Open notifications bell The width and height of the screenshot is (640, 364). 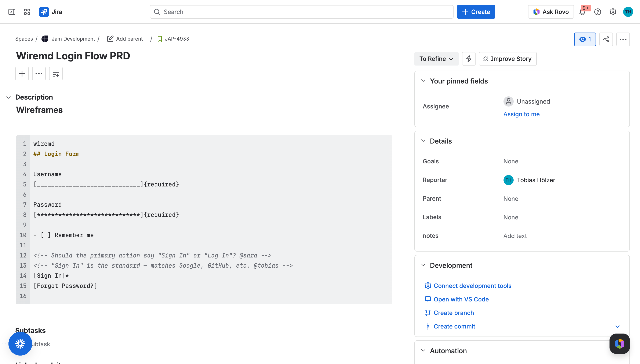(x=582, y=12)
